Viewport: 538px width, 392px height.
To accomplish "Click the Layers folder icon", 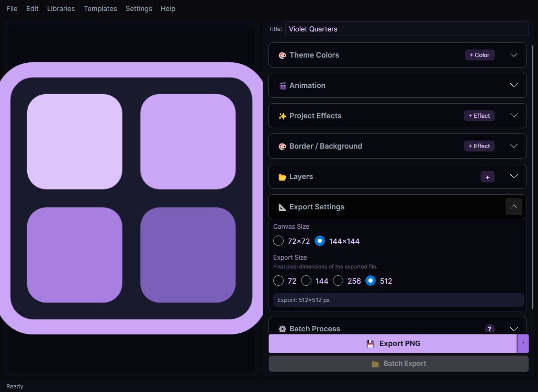I will pyautogui.click(x=283, y=177).
